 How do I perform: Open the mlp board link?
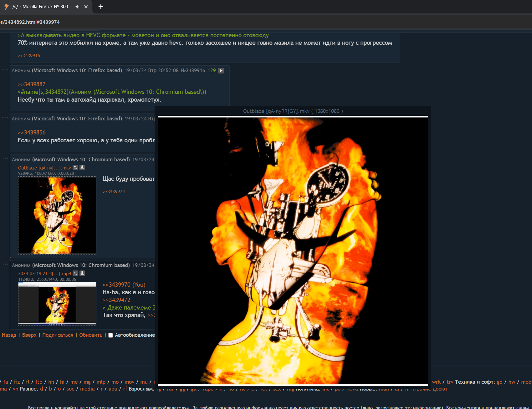pos(101,382)
